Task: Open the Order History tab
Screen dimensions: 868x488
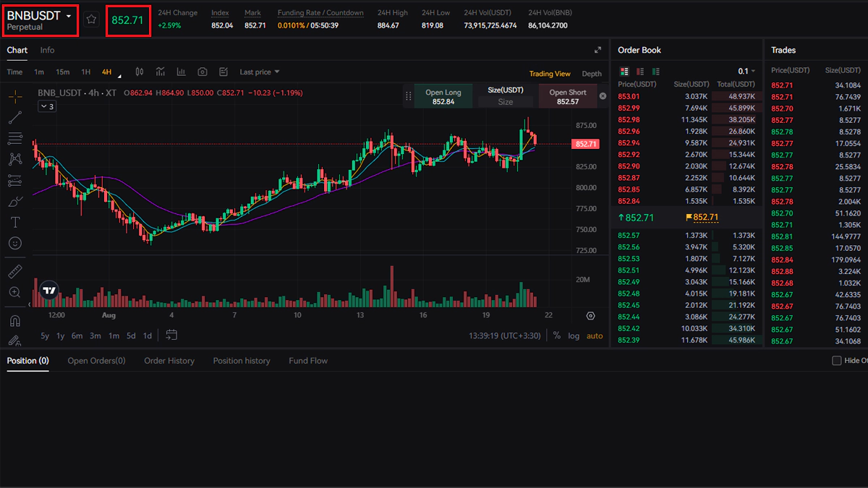Action: pos(169,361)
